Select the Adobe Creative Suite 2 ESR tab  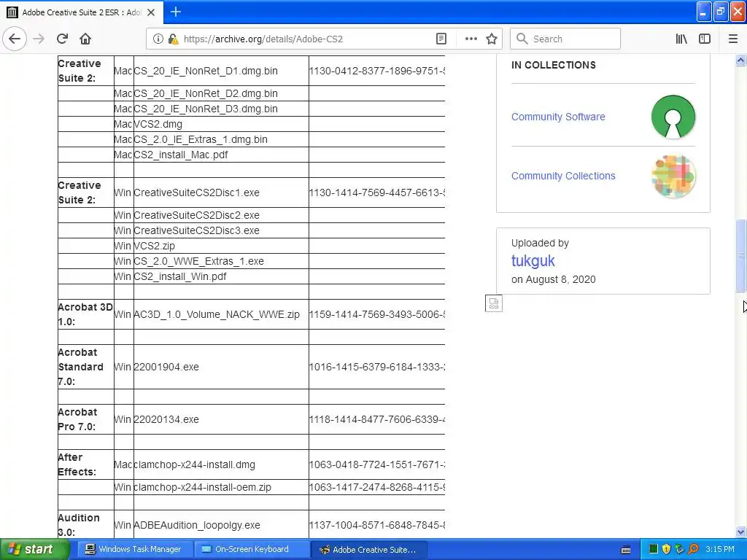82,12
